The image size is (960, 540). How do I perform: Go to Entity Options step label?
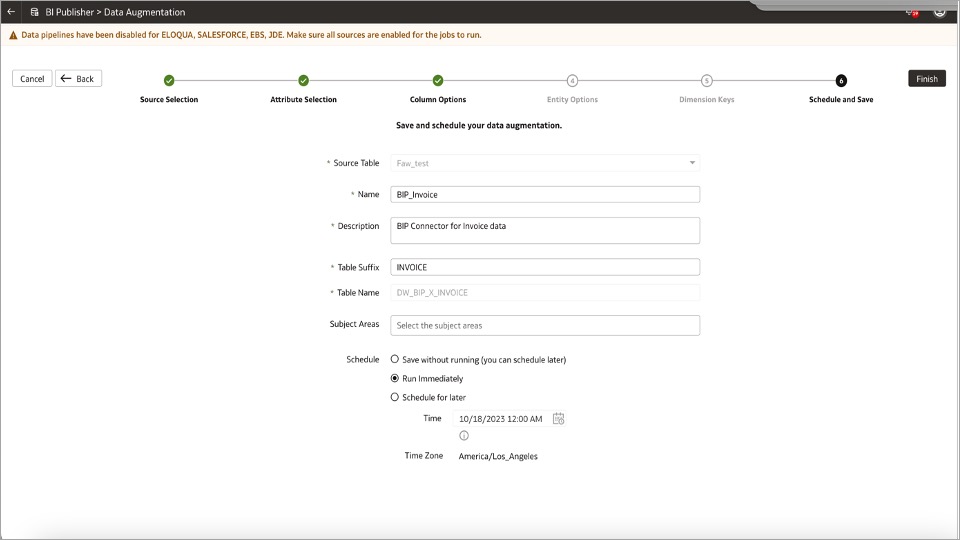point(572,99)
